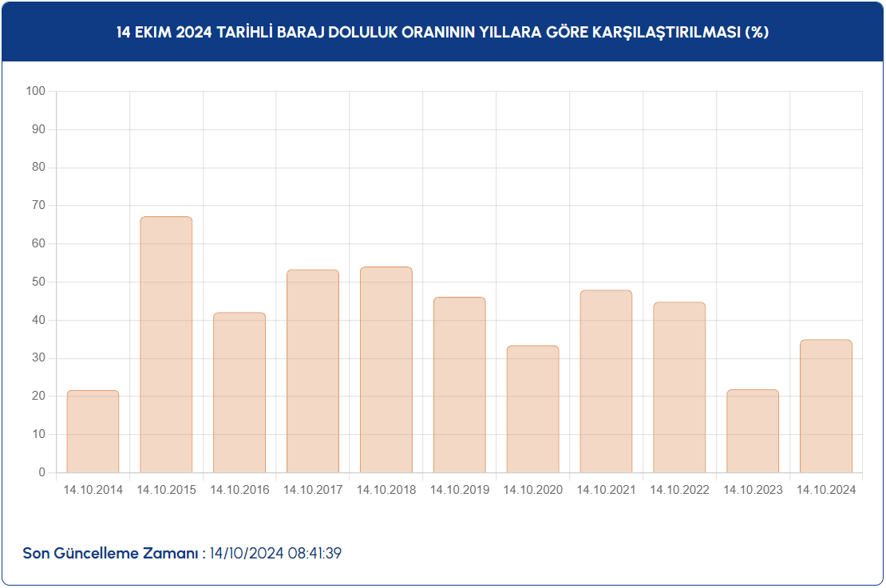
Task: Select the 14.10.2021 bar
Action: click(x=606, y=381)
